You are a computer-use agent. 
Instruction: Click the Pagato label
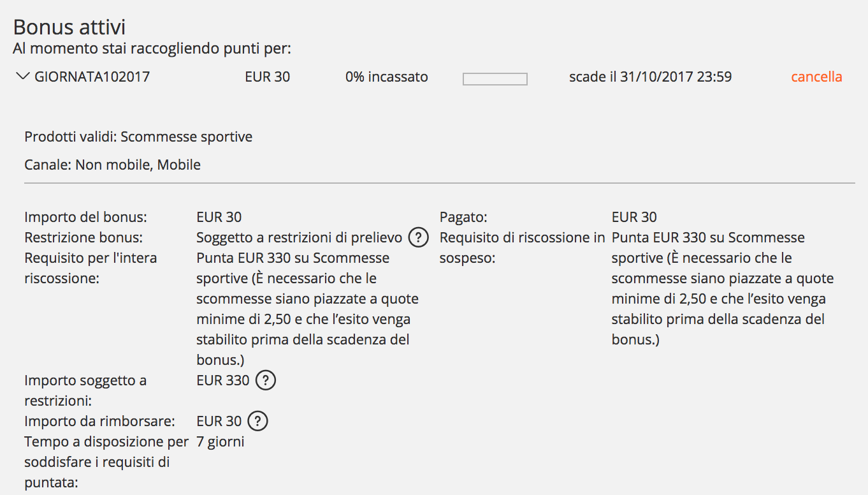point(463,218)
